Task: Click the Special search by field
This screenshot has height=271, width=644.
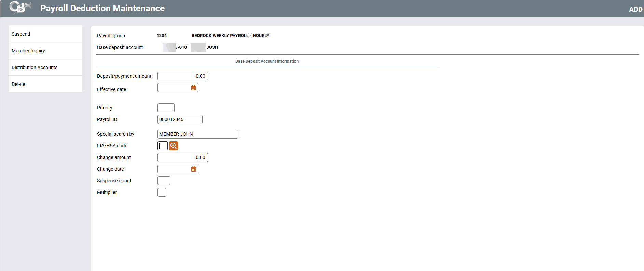Action: pos(197,134)
